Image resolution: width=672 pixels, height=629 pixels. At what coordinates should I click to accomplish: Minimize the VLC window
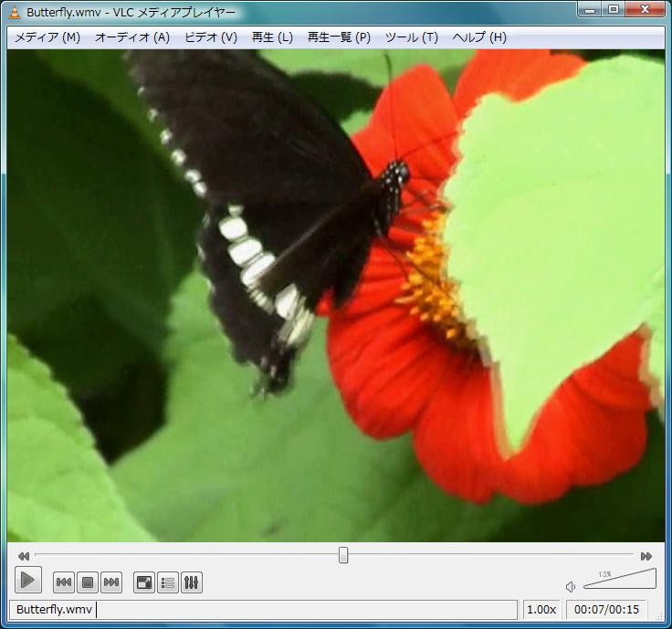click(590, 9)
